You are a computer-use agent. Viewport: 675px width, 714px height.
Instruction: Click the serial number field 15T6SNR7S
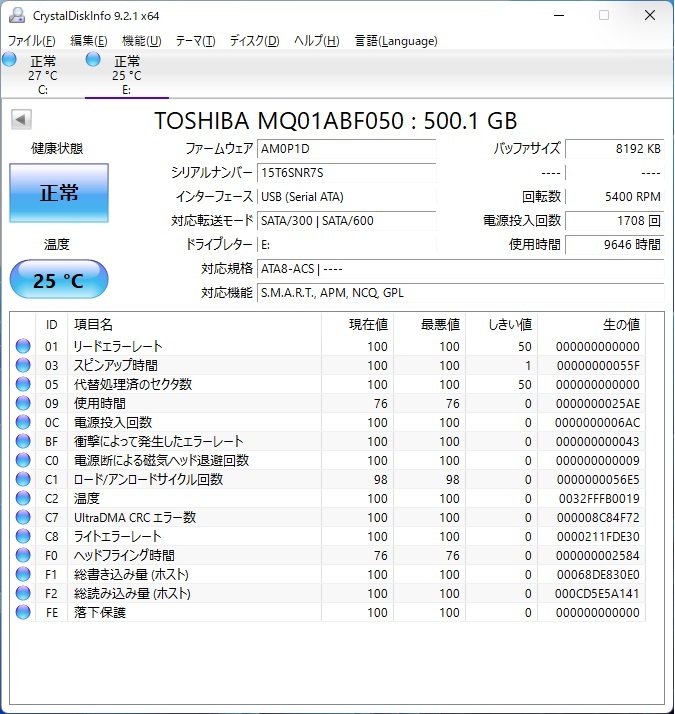pos(346,172)
